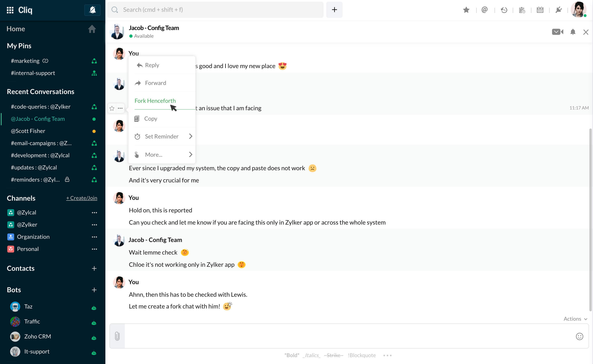Add a new contact with plus icon
Image resolution: width=593 pixels, height=364 pixels.
[94, 268]
